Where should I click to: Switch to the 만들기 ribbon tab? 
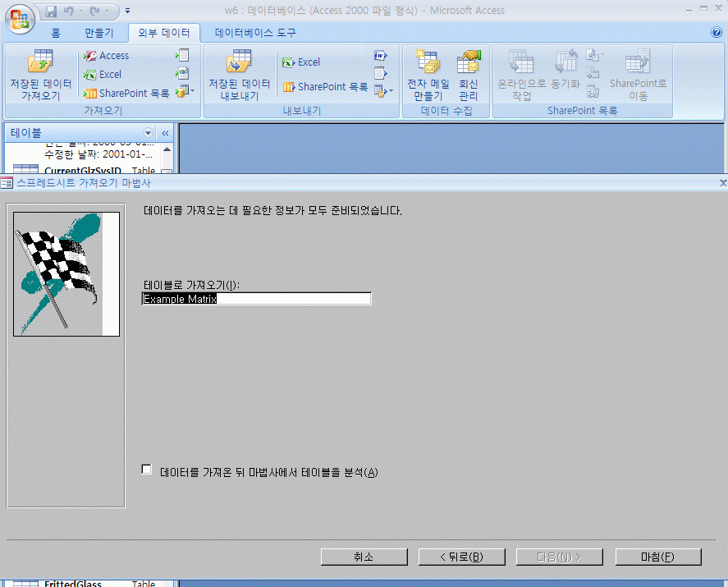coord(99,33)
